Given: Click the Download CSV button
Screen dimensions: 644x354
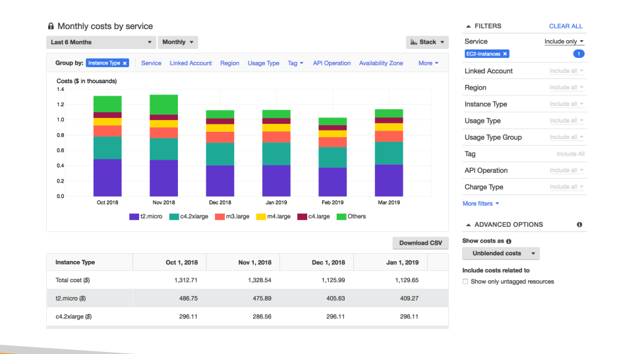Looking at the screenshot, I should click(420, 243).
